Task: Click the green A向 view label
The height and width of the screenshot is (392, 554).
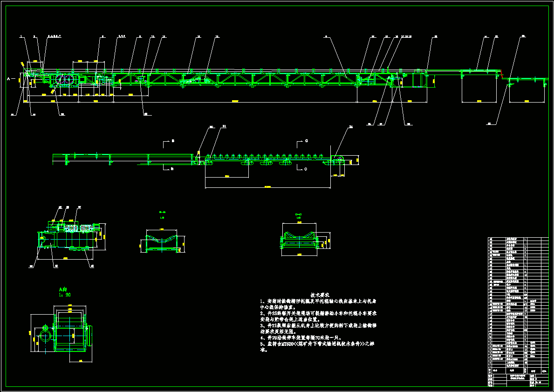Action: point(64,289)
